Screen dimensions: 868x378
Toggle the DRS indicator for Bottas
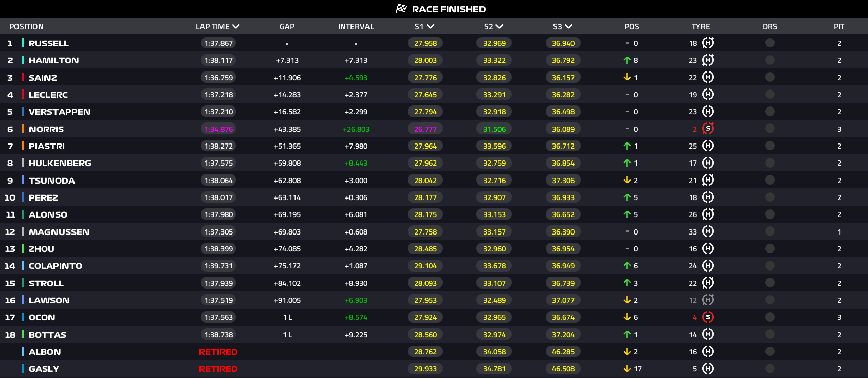[770, 335]
